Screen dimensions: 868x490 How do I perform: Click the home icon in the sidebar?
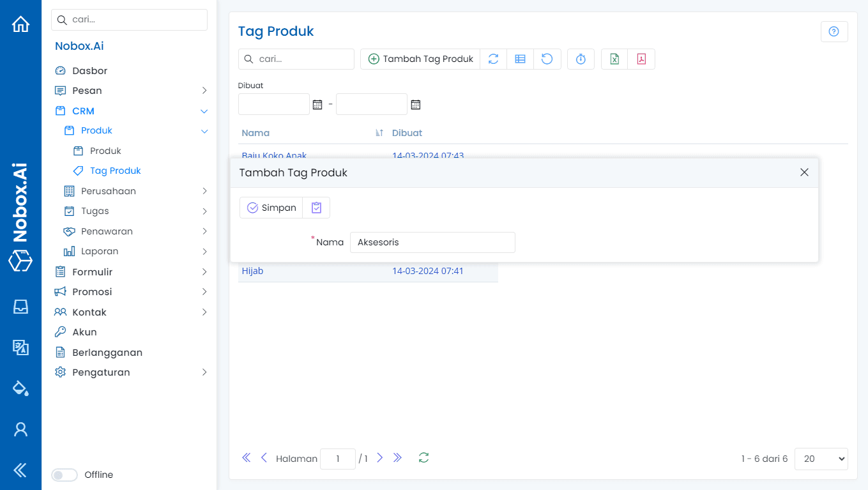tap(20, 24)
